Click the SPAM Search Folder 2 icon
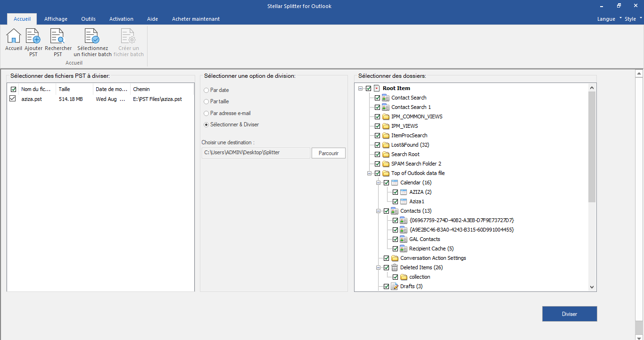Screen dimensions: 644x340 386,164
